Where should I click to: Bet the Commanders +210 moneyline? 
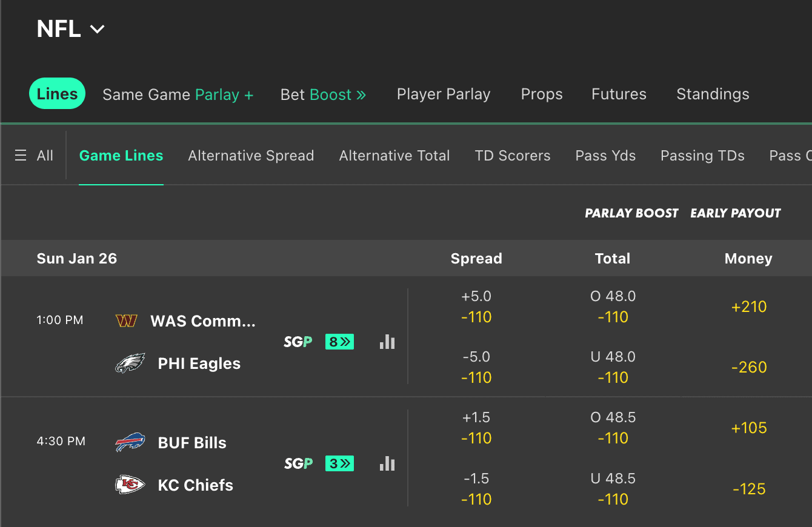click(x=749, y=307)
